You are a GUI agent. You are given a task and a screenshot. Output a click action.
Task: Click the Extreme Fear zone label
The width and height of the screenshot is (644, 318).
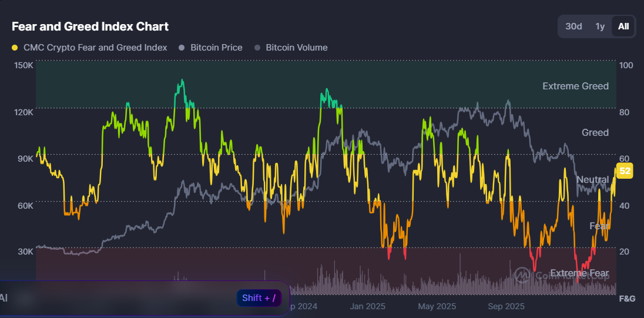tap(579, 273)
